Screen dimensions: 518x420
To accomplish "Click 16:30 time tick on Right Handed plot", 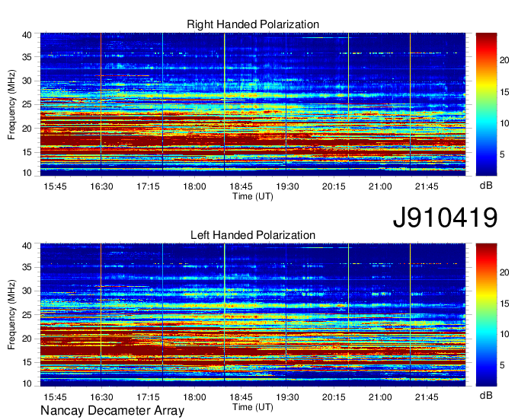I will click(x=101, y=186).
